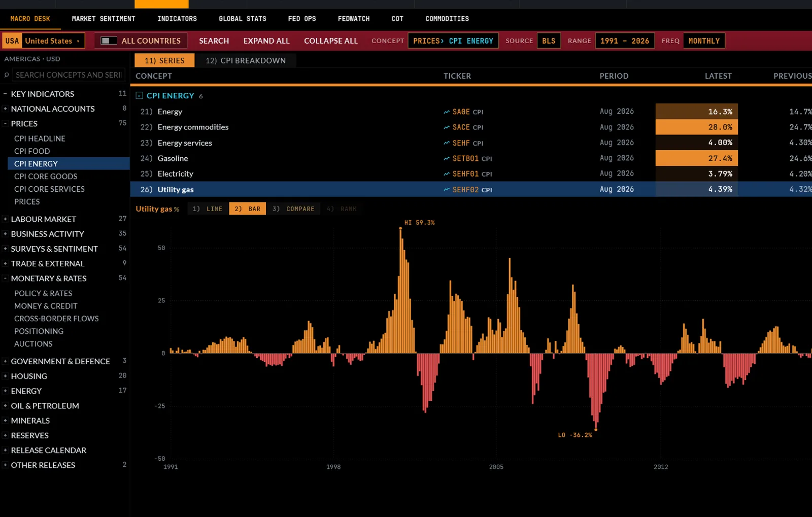
Task: Expand the Reserves section
Action: tap(5, 435)
